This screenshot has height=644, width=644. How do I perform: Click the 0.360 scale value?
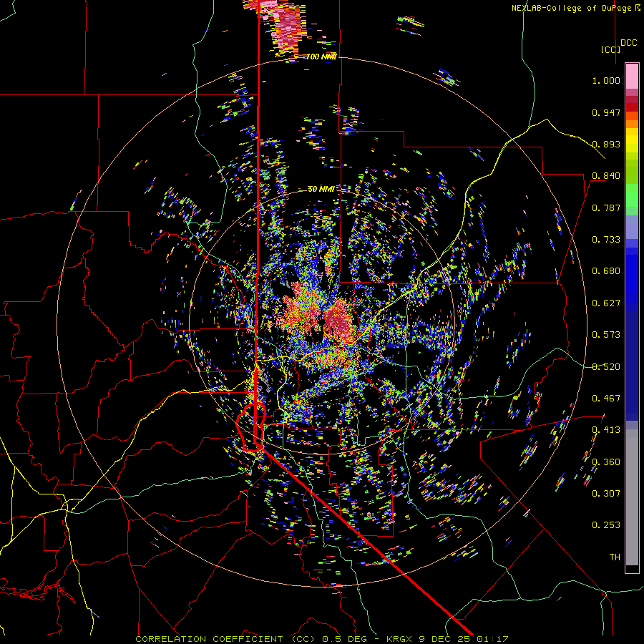pyautogui.click(x=606, y=462)
